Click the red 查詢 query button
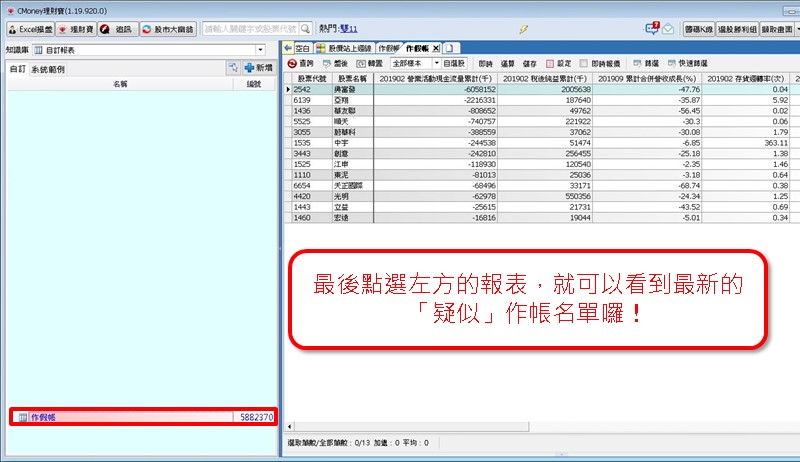Screen dimensions: 800x462 click(301, 63)
